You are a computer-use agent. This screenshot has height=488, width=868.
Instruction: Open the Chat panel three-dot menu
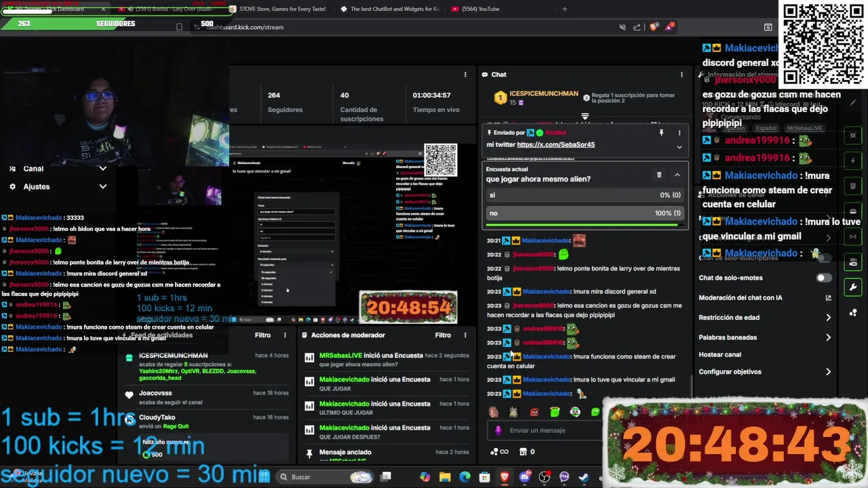[x=682, y=75]
